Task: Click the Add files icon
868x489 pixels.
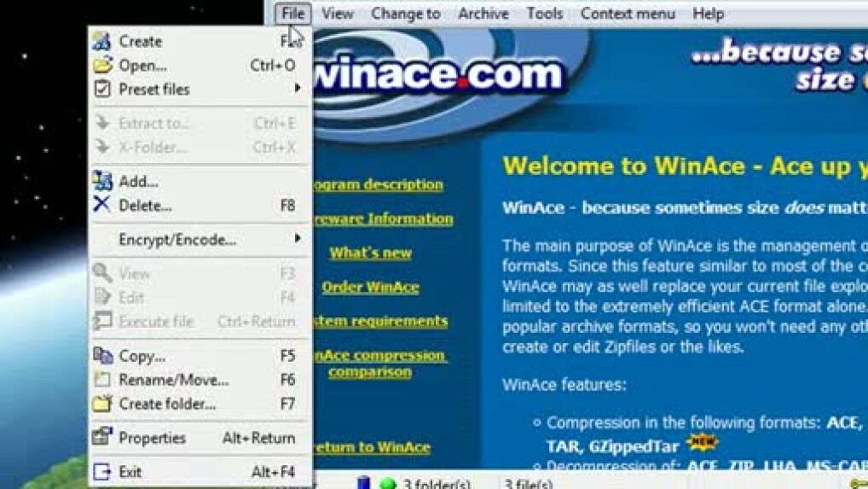Action: click(x=102, y=181)
